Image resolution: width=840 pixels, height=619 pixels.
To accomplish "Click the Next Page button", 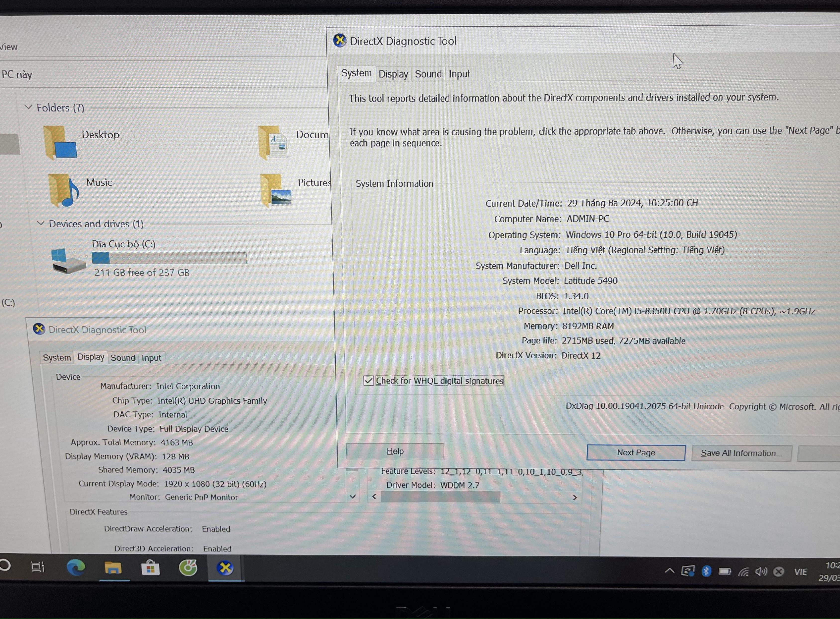I will 636,453.
